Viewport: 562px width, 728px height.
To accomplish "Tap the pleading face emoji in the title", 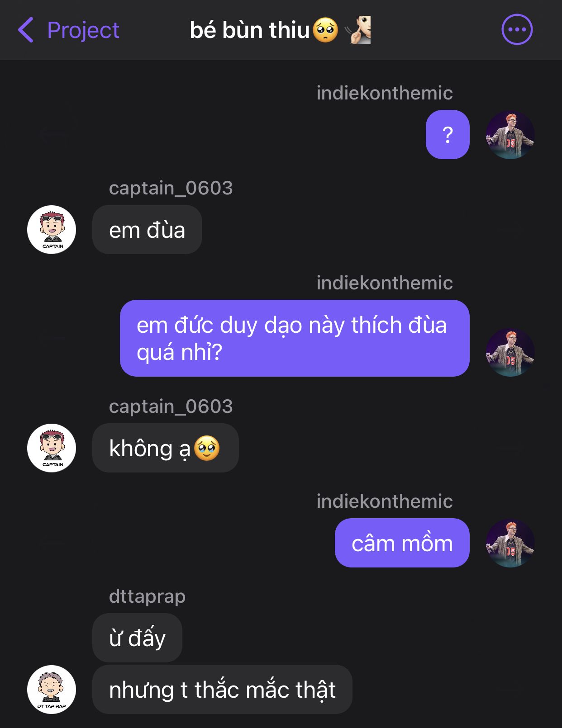I will point(325,30).
